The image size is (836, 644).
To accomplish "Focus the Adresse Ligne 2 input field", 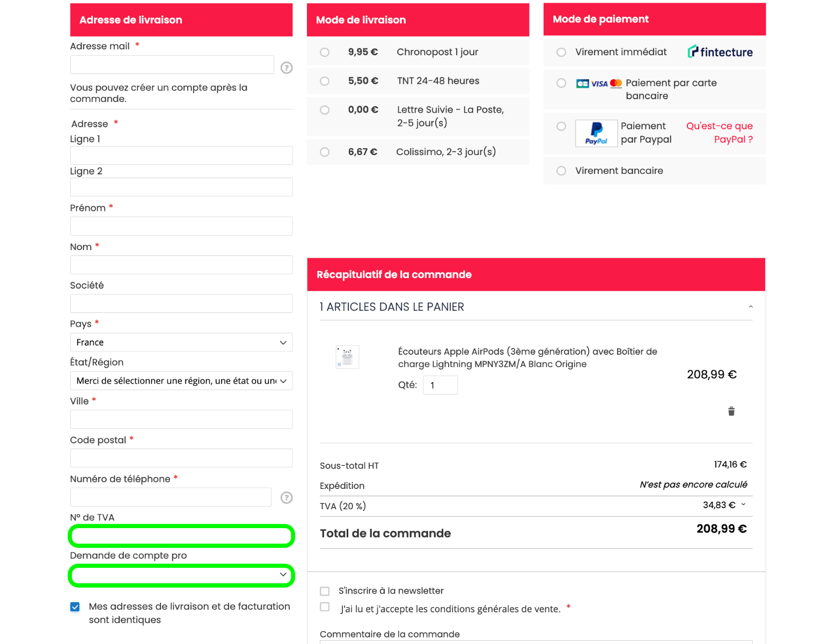I will pos(181,187).
